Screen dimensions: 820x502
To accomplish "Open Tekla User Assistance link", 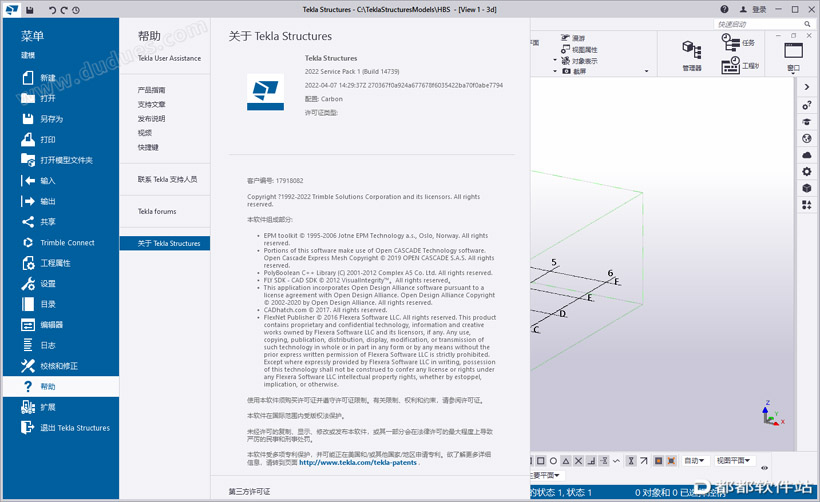I will 169,58.
